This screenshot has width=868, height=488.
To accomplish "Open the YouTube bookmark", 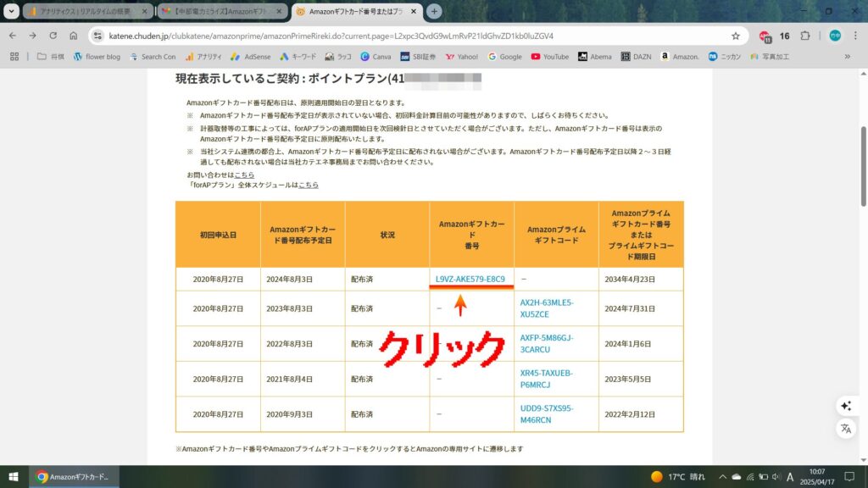I will (x=549, y=57).
